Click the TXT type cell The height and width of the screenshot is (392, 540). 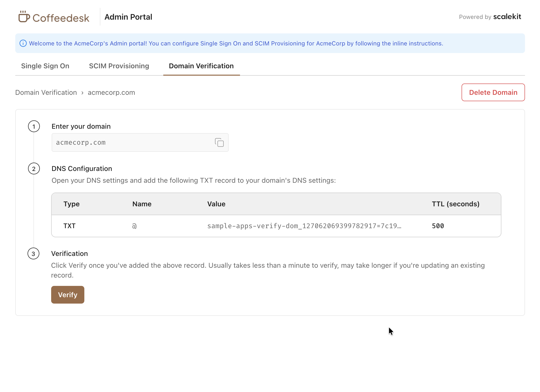pos(70,226)
